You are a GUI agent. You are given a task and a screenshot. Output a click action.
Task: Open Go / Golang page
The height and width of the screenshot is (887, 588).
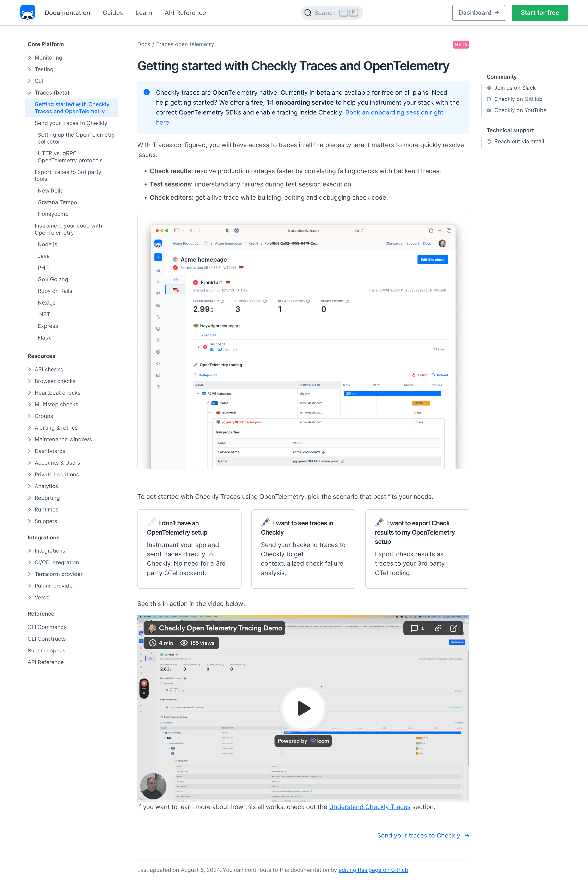click(x=53, y=279)
